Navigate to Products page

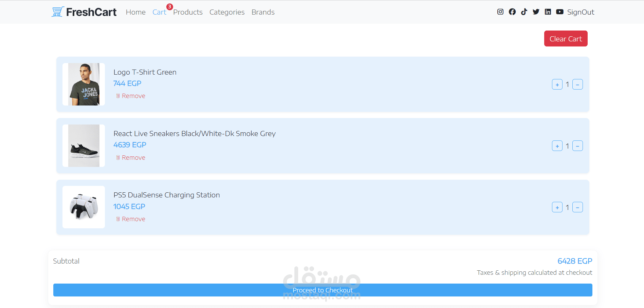188,12
